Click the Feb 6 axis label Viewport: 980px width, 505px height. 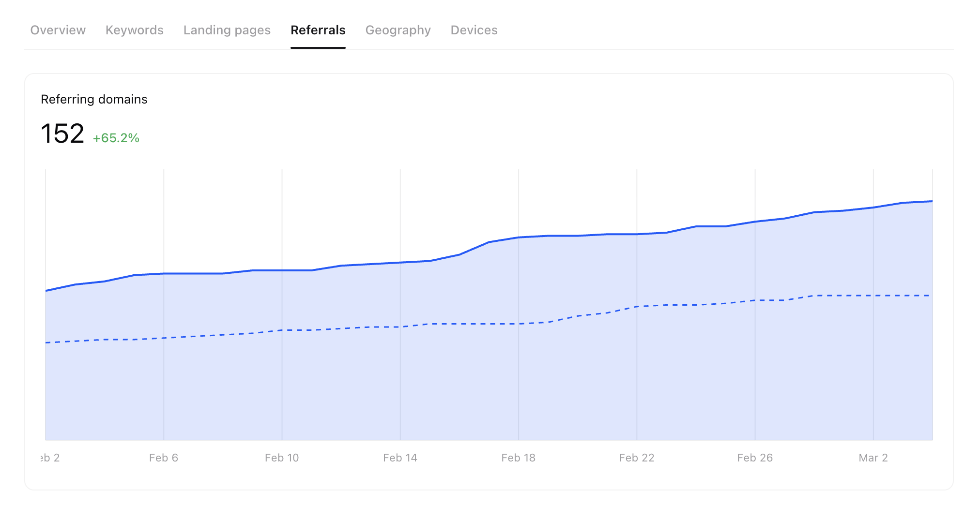coord(164,458)
